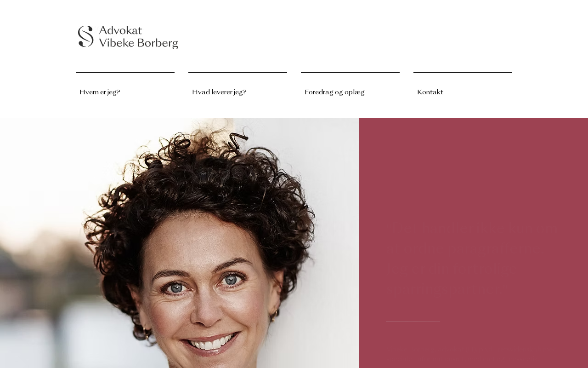This screenshot has width=588, height=368.
Task: Click the line above 'Hvem er jeg?'
Action: [x=125, y=72]
